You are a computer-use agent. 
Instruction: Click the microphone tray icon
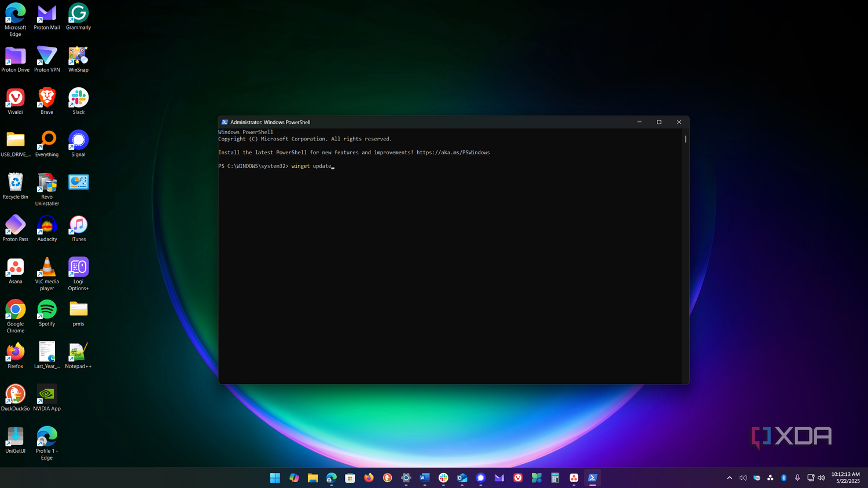click(x=797, y=478)
